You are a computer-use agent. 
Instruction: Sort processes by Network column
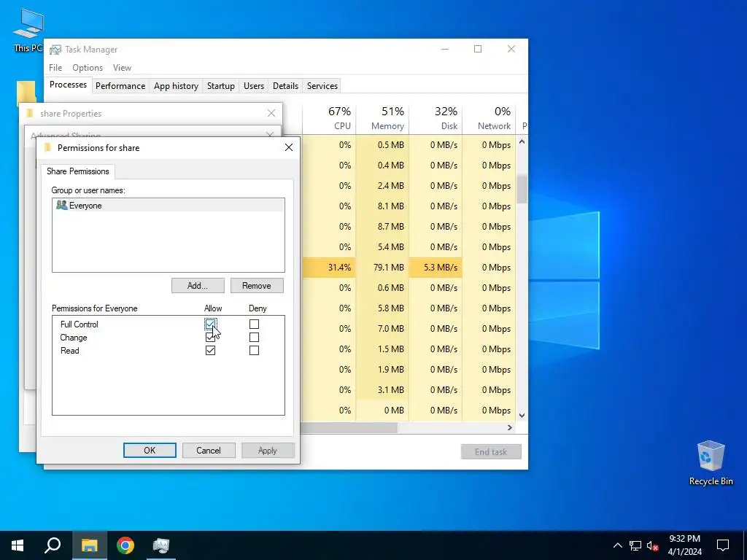point(489,117)
